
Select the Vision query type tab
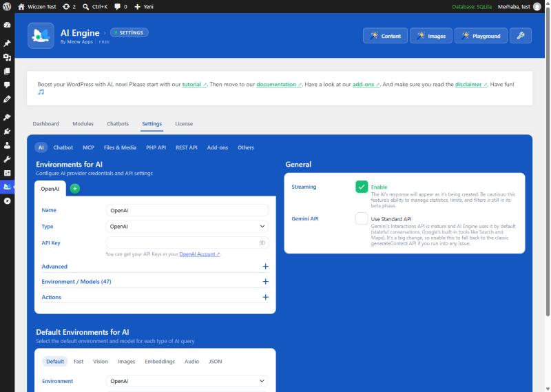(x=100, y=362)
